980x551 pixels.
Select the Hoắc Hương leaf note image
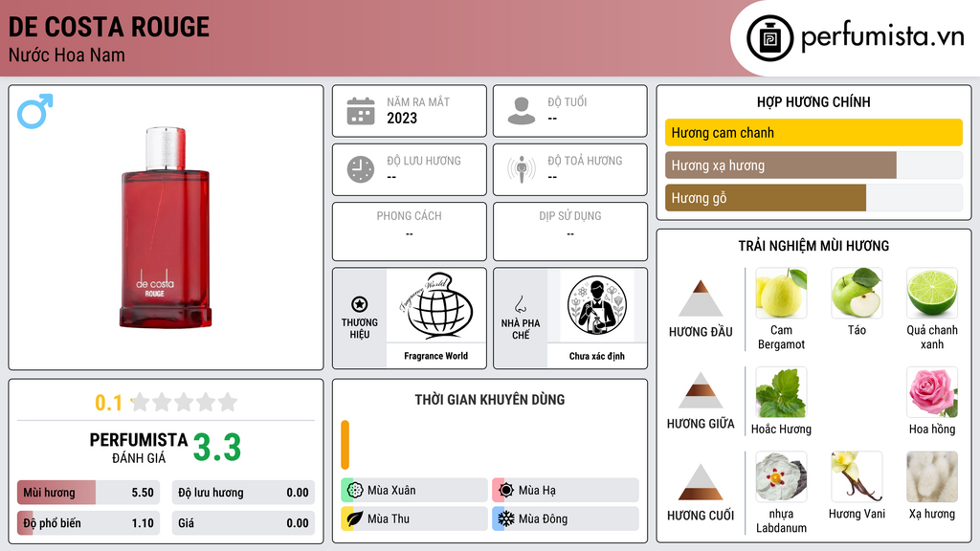tap(781, 392)
